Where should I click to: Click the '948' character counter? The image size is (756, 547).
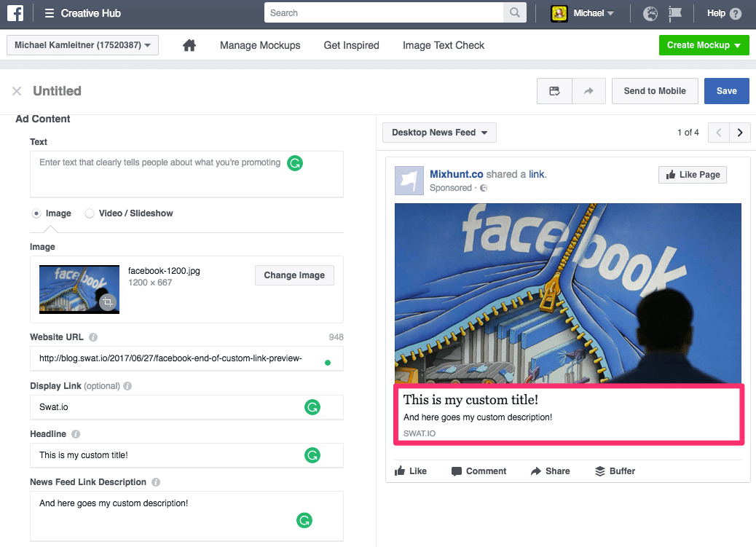click(336, 337)
